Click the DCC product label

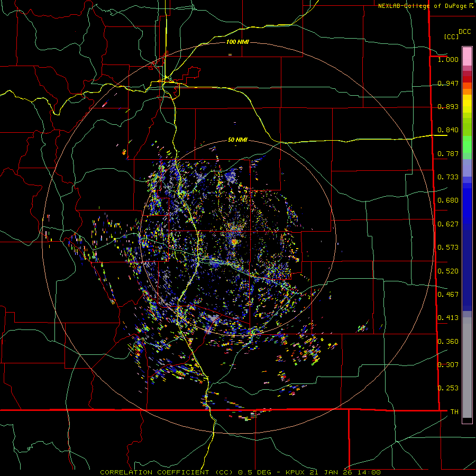tap(464, 32)
